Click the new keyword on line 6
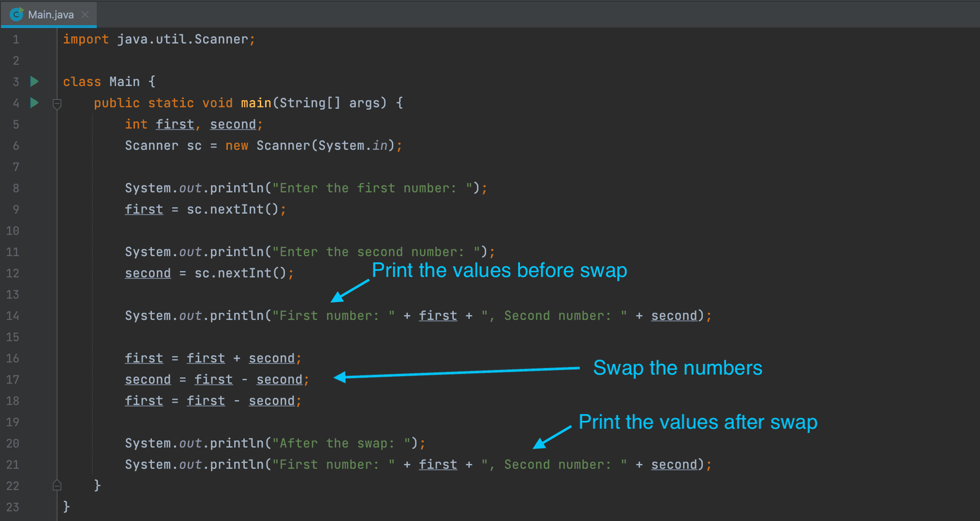The image size is (980, 521). (237, 145)
